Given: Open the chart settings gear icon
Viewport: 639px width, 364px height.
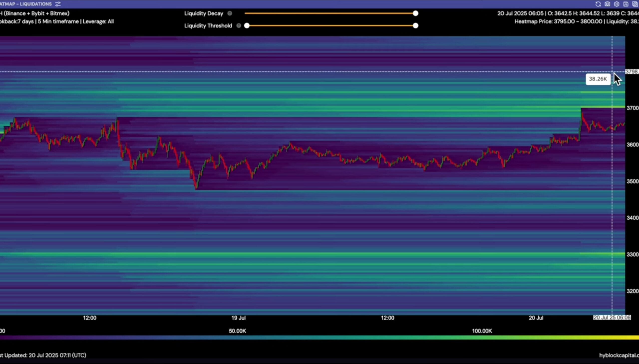Looking at the screenshot, I should 617,4.
